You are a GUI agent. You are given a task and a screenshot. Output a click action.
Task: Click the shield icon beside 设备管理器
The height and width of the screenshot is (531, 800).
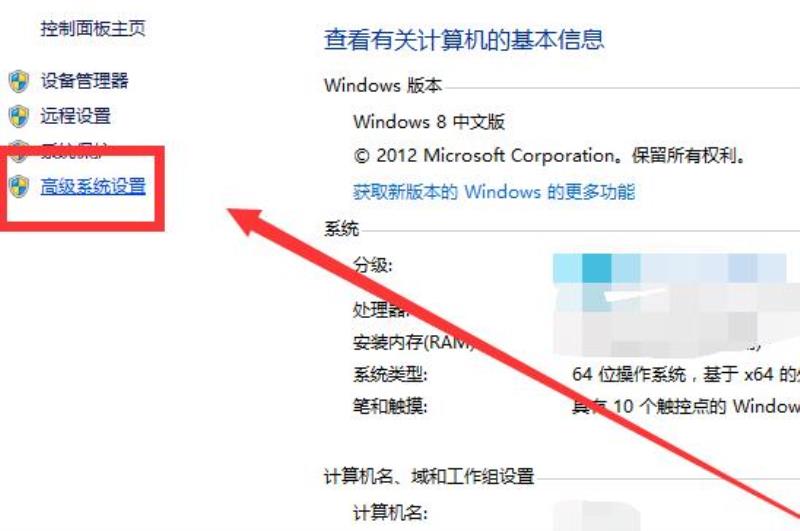click(19, 81)
